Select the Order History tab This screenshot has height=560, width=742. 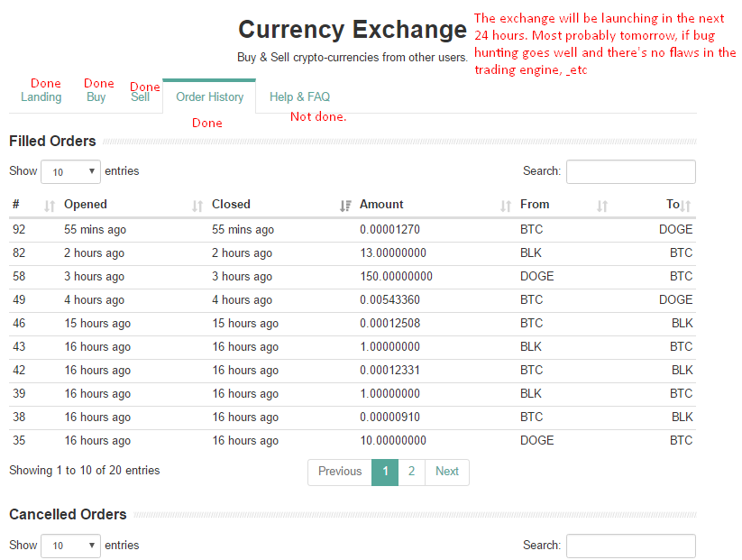(210, 97)
